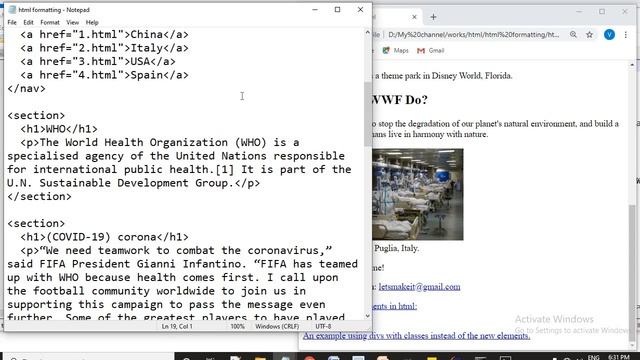Open the Gmail bookmark
Viewport: 640px width, 360px height.
point(431,50)
